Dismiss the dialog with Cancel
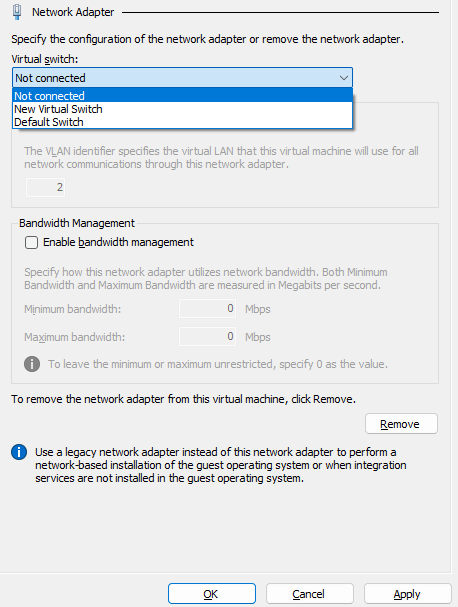458x607 pixels. click(x=309, y=594)
